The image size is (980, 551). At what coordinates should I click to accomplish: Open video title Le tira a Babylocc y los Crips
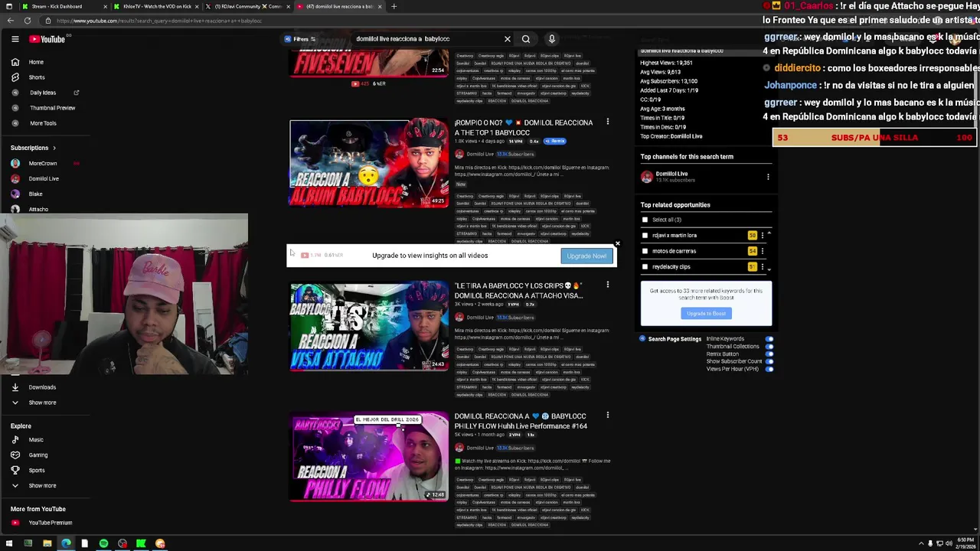click(x=518, y=290)
